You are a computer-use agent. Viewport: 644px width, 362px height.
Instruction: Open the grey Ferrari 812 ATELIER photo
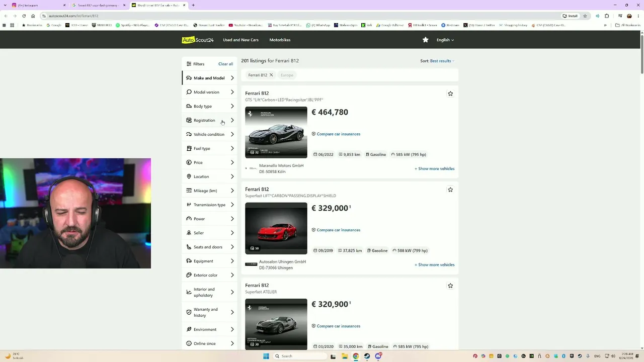(276, 324)
